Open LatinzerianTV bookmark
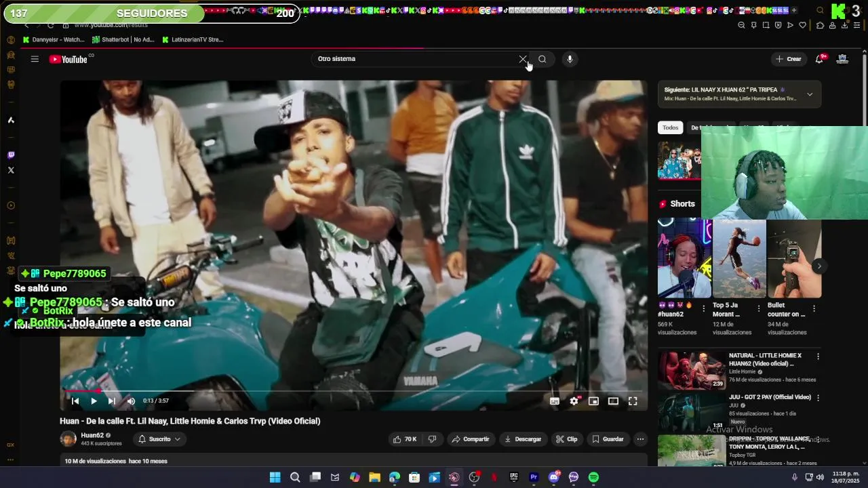Image resolution: width=868 pixels, height=488 pixels. [x=193, y=40]
